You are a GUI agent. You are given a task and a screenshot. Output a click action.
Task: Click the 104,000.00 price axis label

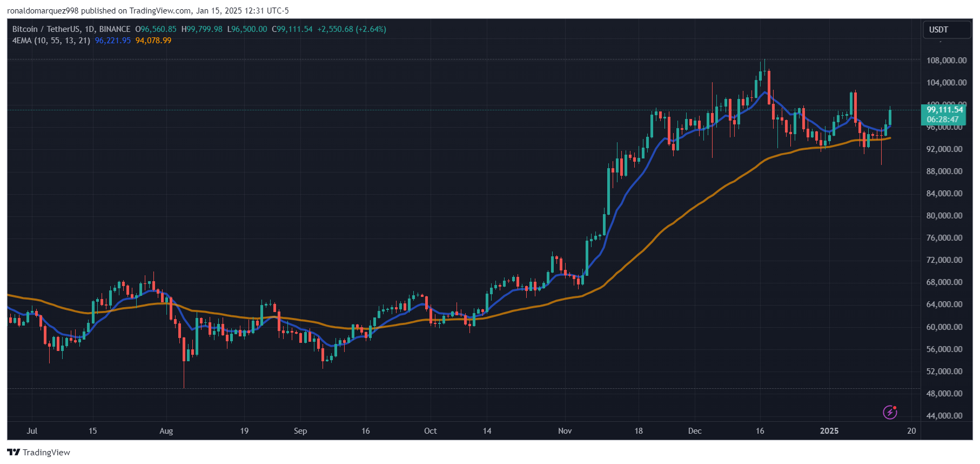(947, 83)
